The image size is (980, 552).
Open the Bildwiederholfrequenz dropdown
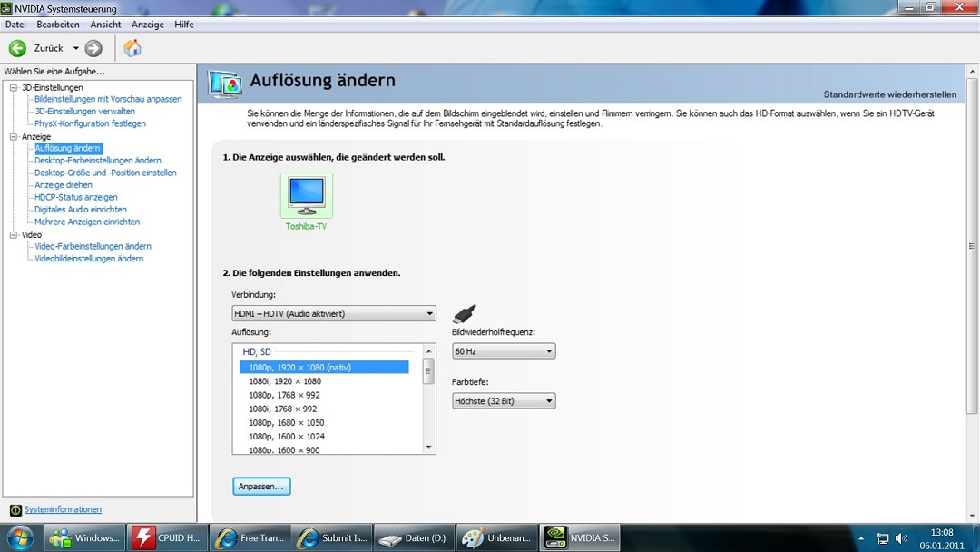[x=504, y=351]
